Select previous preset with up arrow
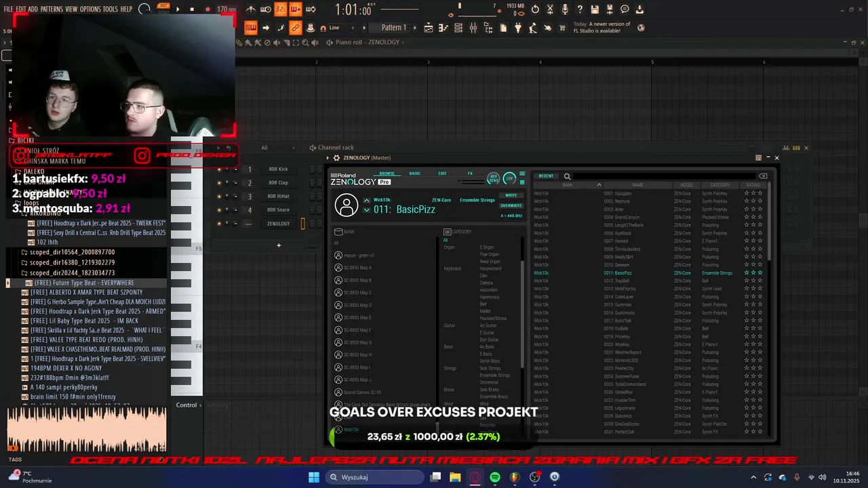The height and width of the screenshot is (488, 868). 367,200
